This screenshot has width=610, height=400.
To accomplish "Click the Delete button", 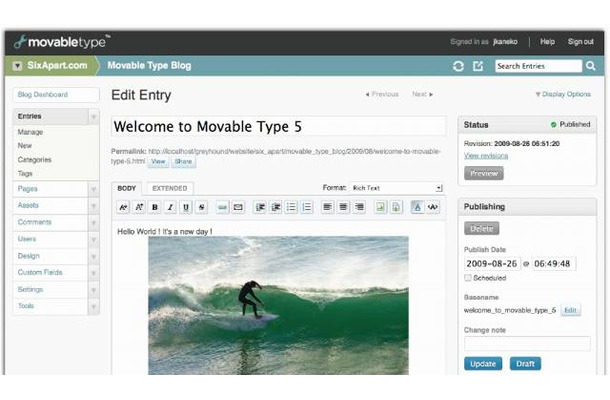I will tap(482, 228).
